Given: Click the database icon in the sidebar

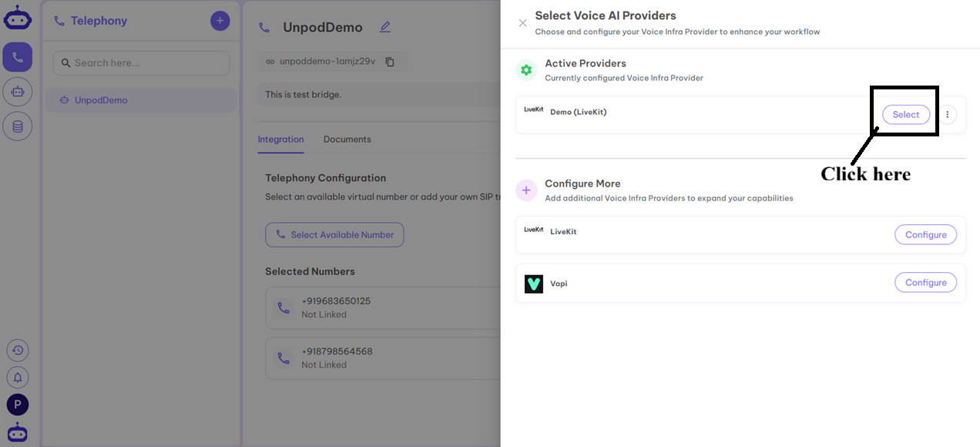Looking at the screenshot, I should pyautogui.click(x=17, y=126).
